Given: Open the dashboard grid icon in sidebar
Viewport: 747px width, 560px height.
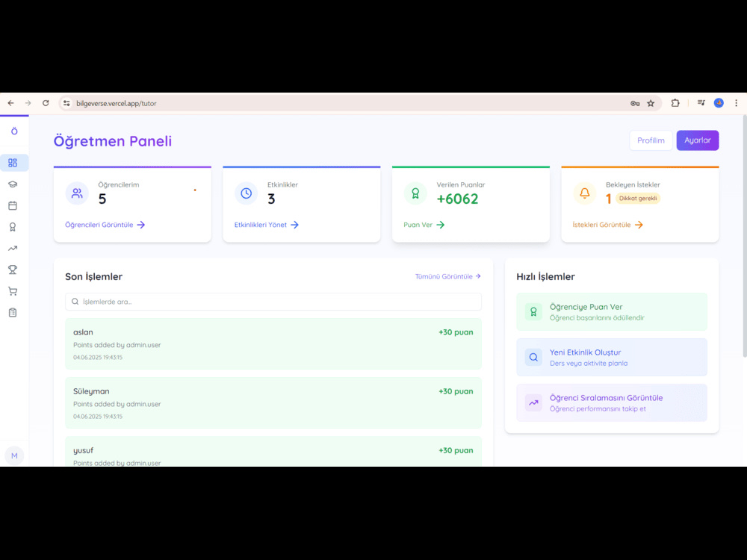Looking at the screenshot, I should [13, 163].
